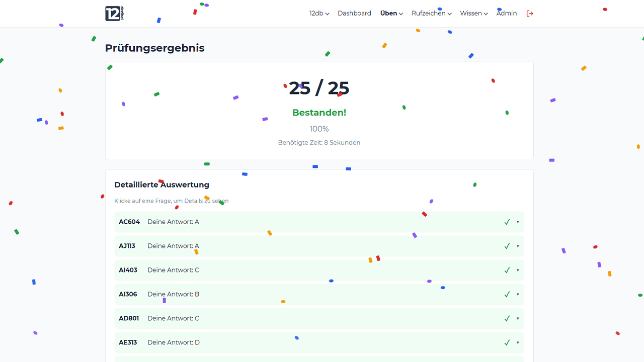Click the green checkmark beside AI403
644x362 pixels.
pos(507,270)
